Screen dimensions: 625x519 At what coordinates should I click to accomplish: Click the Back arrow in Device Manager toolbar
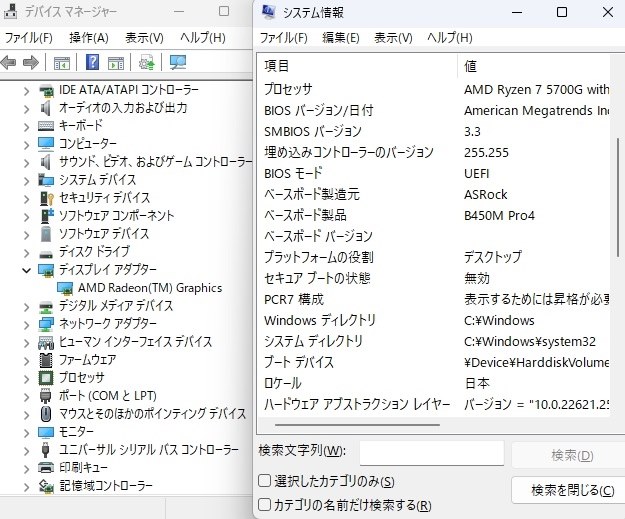[x=8, y=63]
